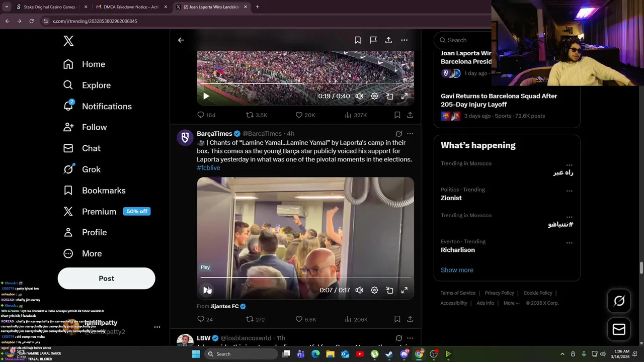Bookmark the BarçaTimes post

[x=397, y=319]
